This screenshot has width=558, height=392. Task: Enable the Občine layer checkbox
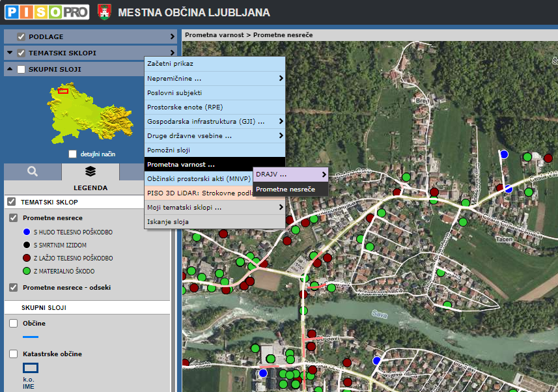[14, 323]
